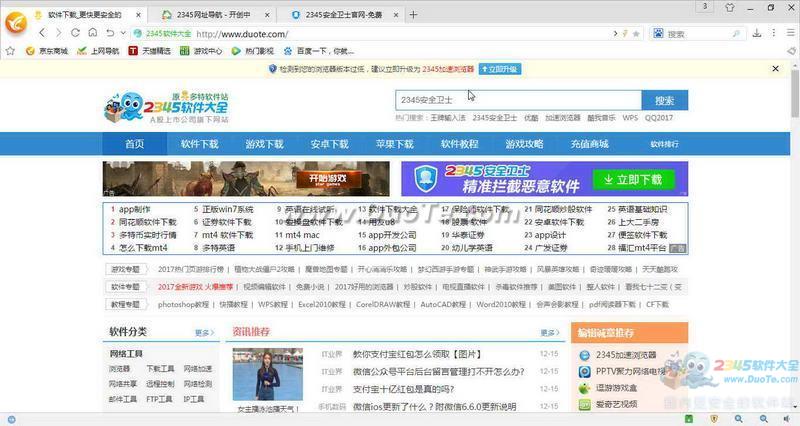Select 首页 in the navigation bar
The height and width of the screenshot is (426, 800).
(135, 144)
